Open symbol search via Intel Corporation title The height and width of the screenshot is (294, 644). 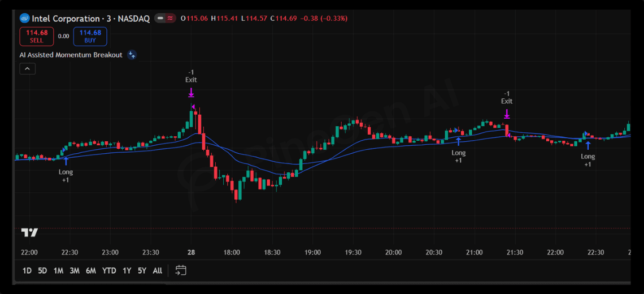pos(91,19)
